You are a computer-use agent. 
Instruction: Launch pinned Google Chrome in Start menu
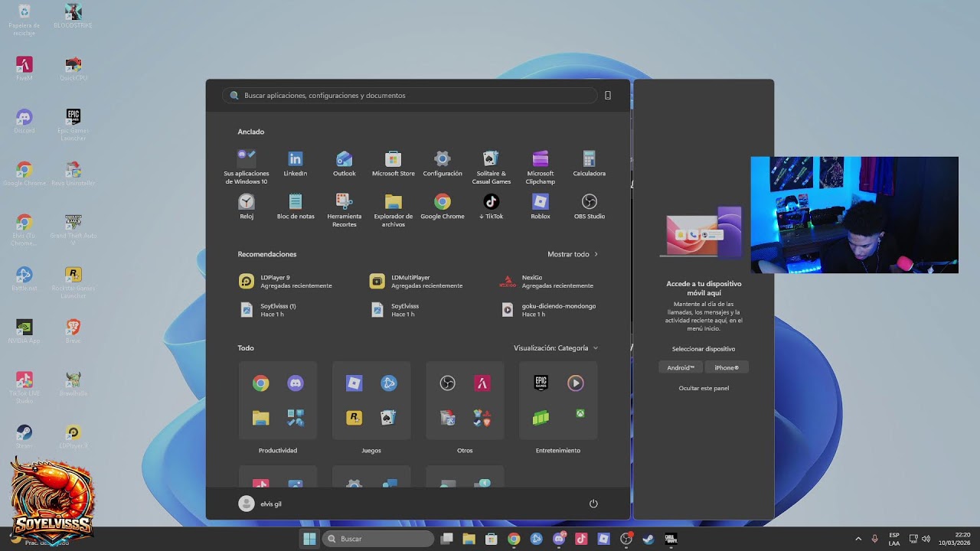pos(443,207)
